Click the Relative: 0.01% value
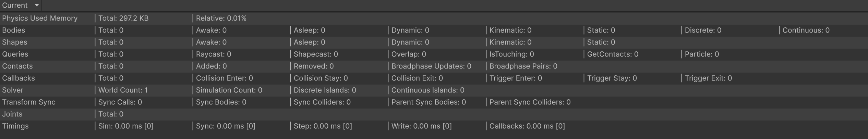The image size is (868, 139). [x=221, y=18]
